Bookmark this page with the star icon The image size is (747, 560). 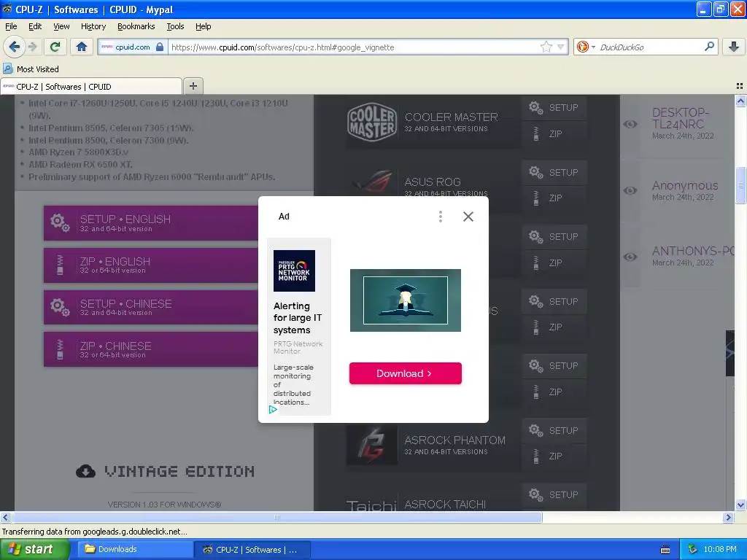[x=546, y=47]
